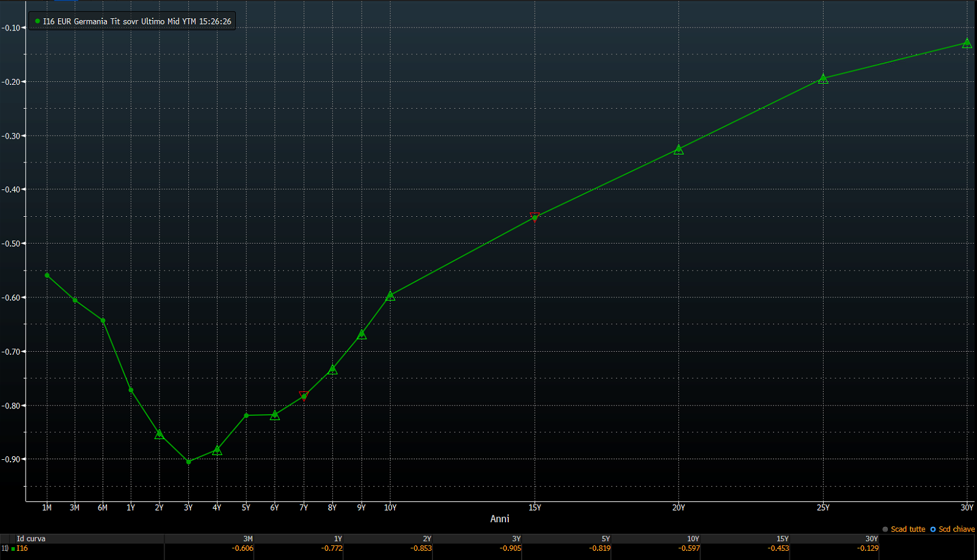Click the 30Y triangle marker on curve
Viewport: 977px width, 560px height.
tap(967, 43)
